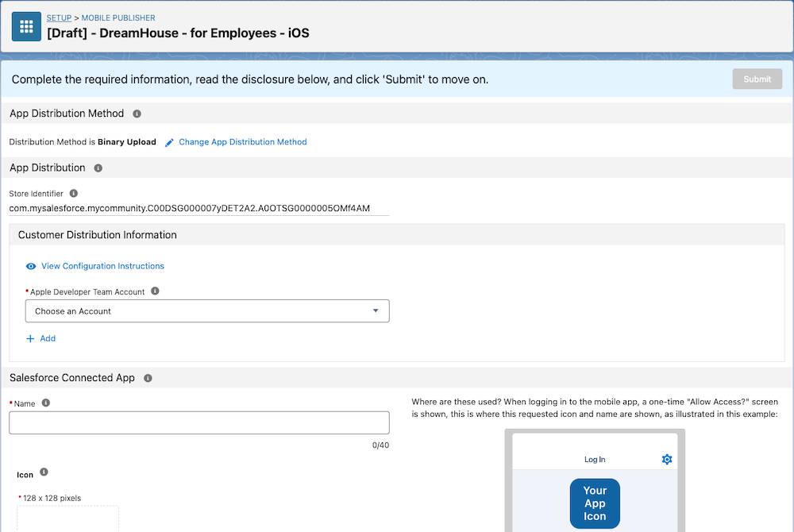
Task: Show info tooltip for Name field
Action: pos(45,403)
